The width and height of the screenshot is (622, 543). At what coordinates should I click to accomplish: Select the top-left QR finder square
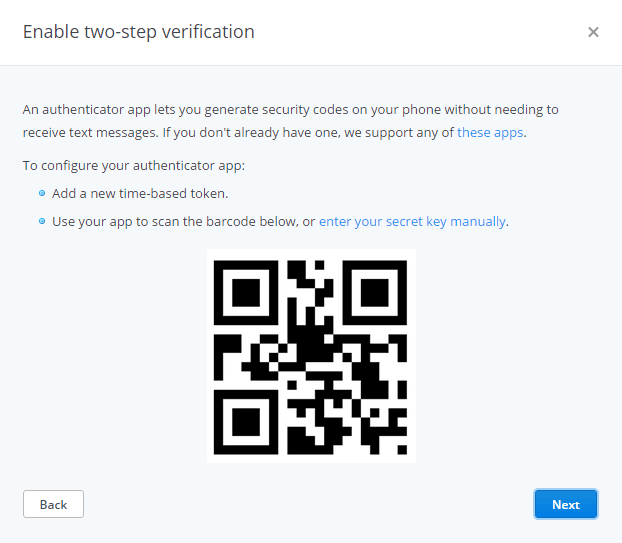coord(246,293)
